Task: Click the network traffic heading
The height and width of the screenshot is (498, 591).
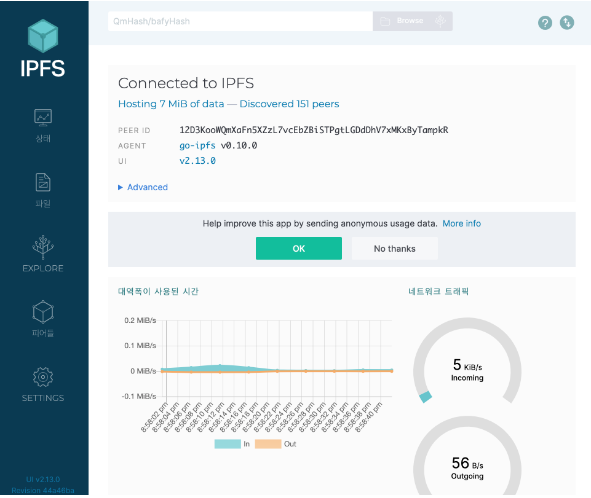Action: point(438,291)
